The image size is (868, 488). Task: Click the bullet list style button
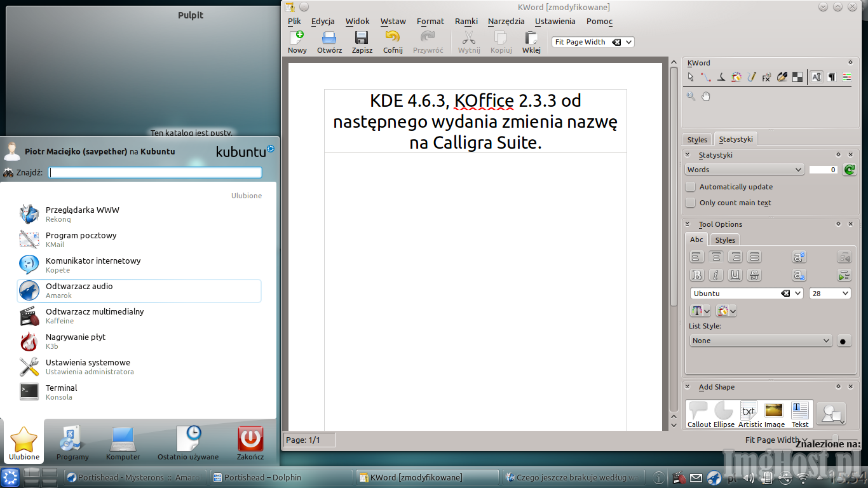pyautogui.click(x=843, y=341)
